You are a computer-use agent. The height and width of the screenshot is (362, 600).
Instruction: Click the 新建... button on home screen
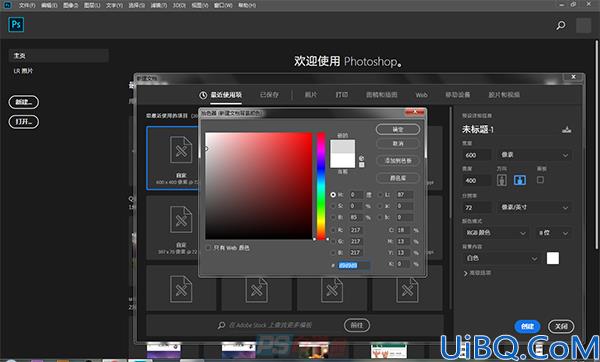[24, 102]
